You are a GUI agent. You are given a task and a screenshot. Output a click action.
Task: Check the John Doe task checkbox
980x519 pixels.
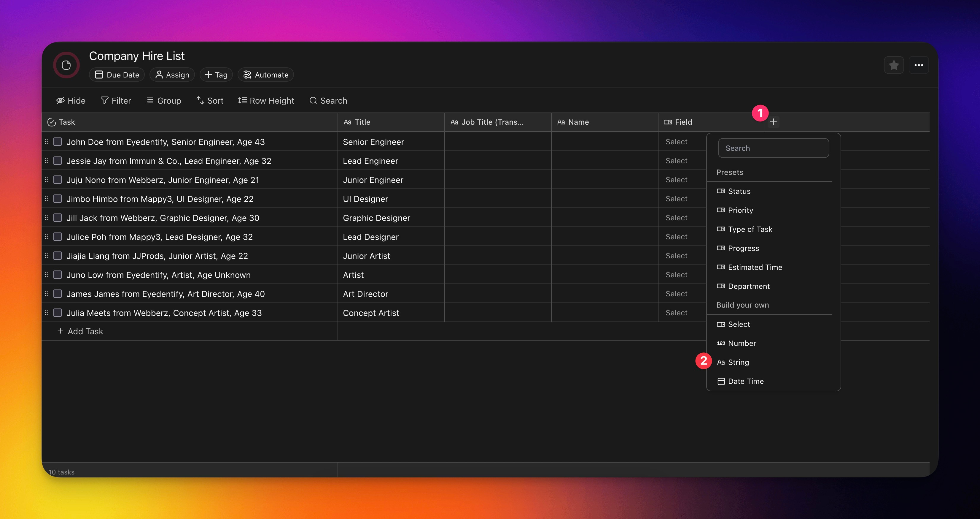click(x=58, y=142)
